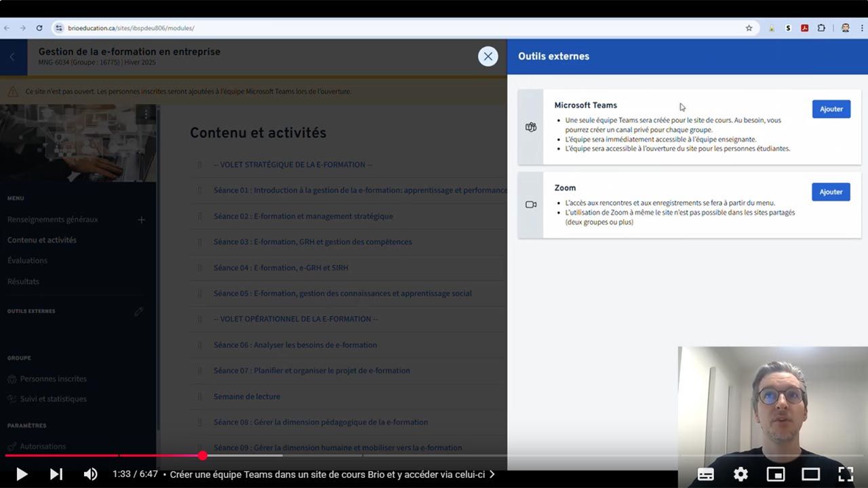Viewport: 868px width, 488px height.
Task: Open Personnes inscrites menu item
Action: click(54, 379)
